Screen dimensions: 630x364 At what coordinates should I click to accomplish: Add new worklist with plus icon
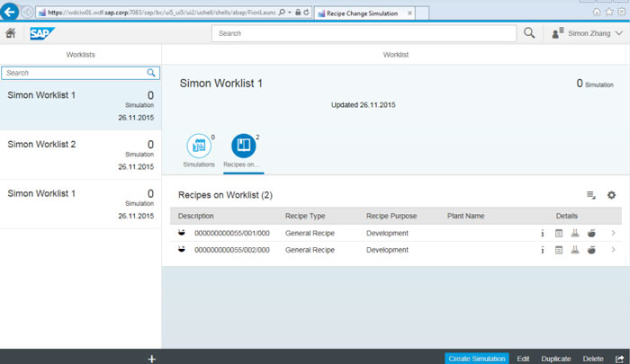[152, 358]
